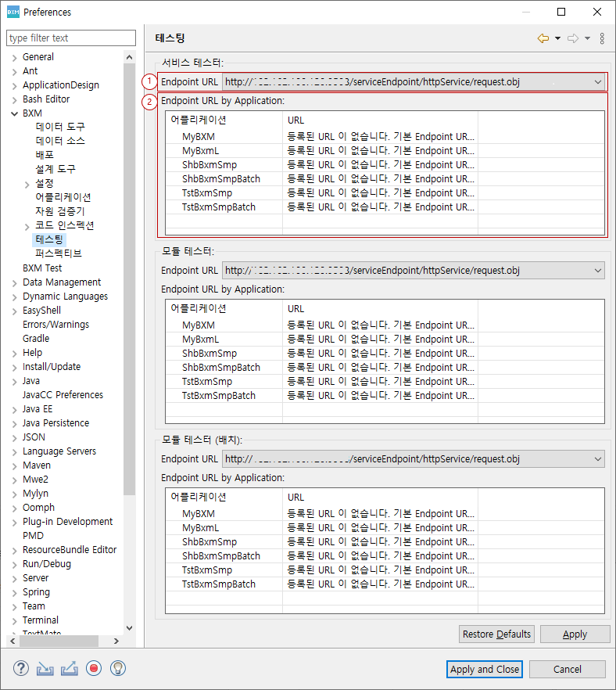Click the forward navigation arrow icon
Image resolution: width=616 pixels, height=690 pixels.
(x=572, y=38)
